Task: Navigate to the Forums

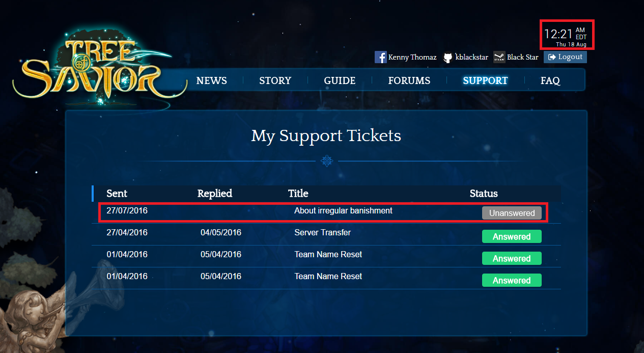Action: tap(409, 80)
